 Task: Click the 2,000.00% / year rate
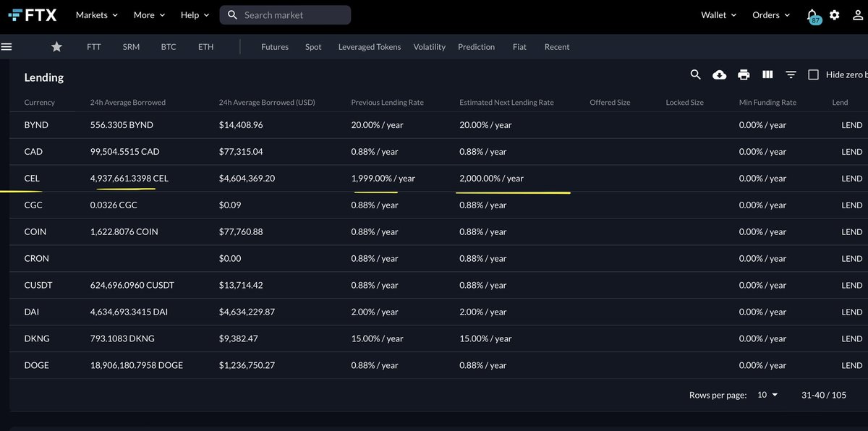(492, 179)
